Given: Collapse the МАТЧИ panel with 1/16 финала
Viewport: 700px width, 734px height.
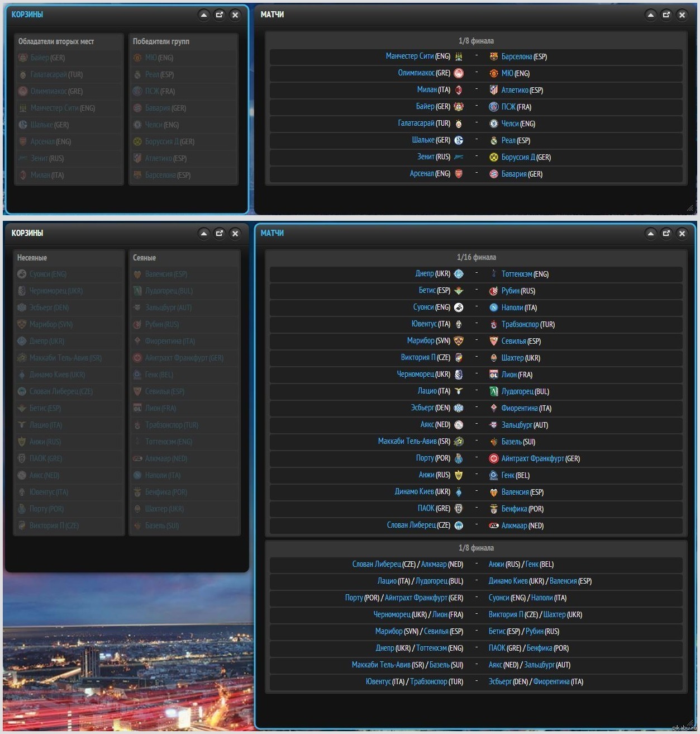Looking at the screenshot, I should point(651,233).
